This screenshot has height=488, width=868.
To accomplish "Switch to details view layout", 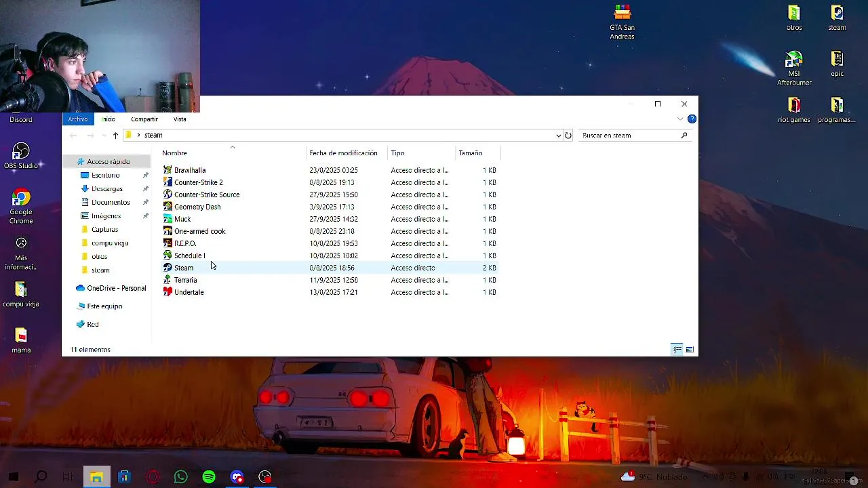I will 677,350.
